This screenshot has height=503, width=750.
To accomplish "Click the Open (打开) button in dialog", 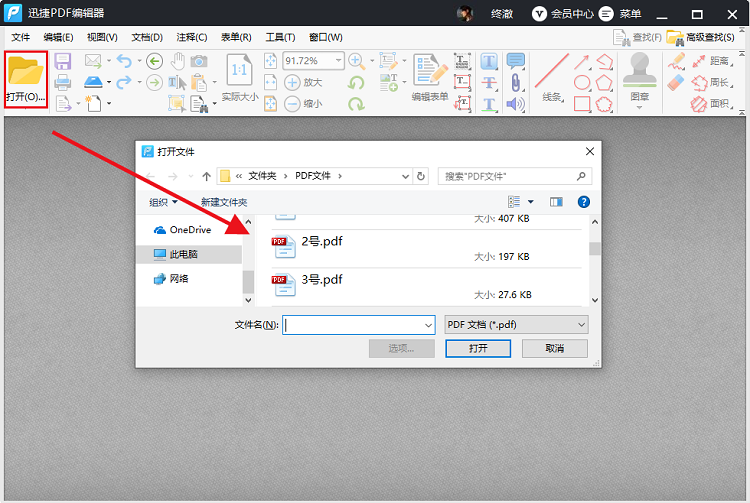I will 478,348.
